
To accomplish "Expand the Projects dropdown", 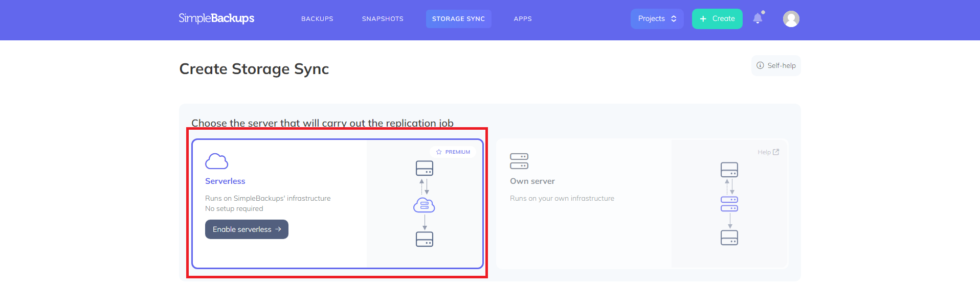I will point(657,19).
